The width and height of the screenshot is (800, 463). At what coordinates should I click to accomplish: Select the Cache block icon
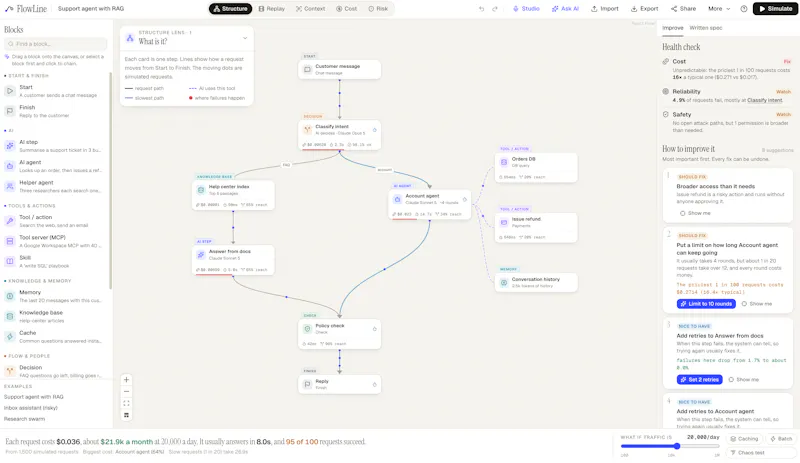pos(10,336)
